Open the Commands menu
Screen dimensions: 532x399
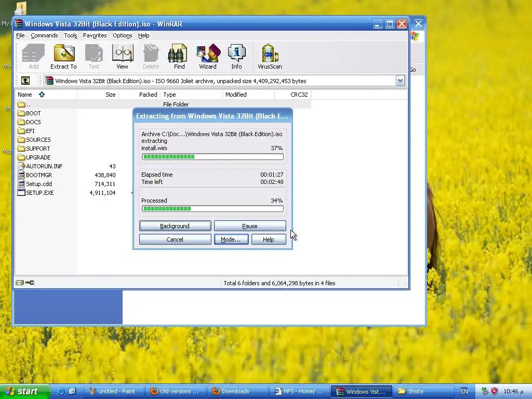coord(44,35)
